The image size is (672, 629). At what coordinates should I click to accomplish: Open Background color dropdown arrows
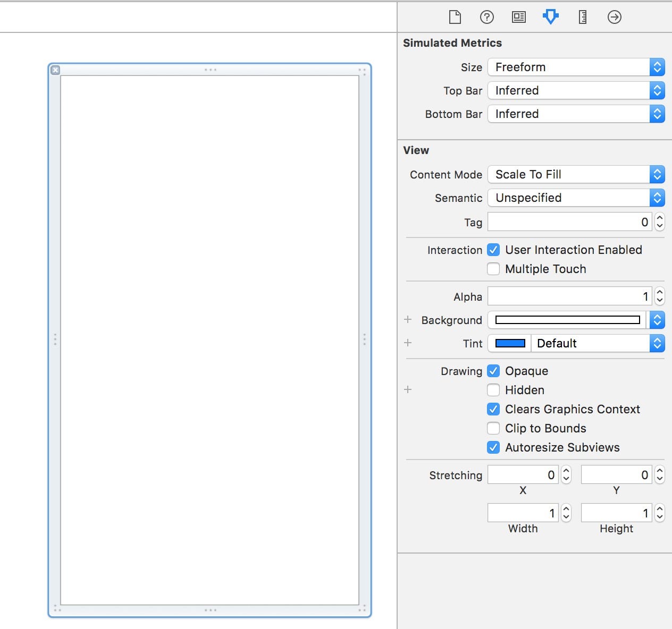657,320
